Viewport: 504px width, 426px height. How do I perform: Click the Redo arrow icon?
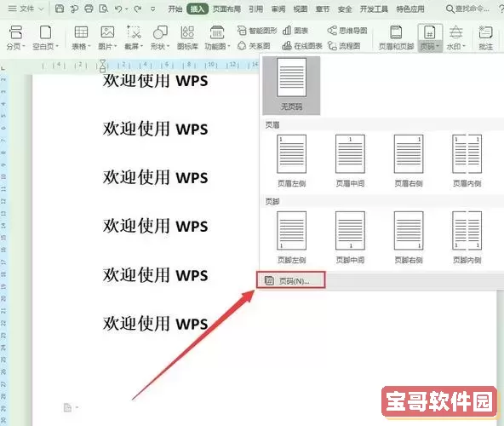pos(138,9)
